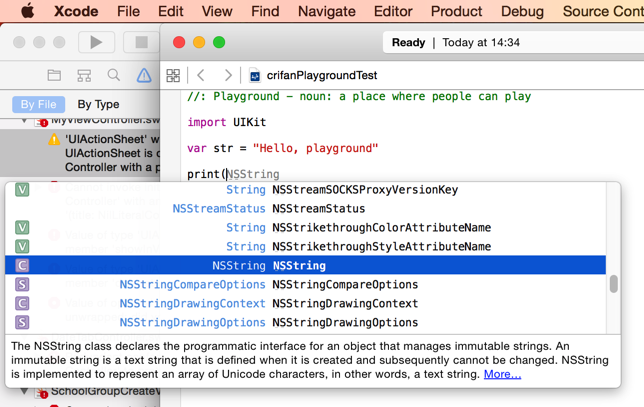Click the yellow warning icon beside UIActionSheet

point(54,140)
